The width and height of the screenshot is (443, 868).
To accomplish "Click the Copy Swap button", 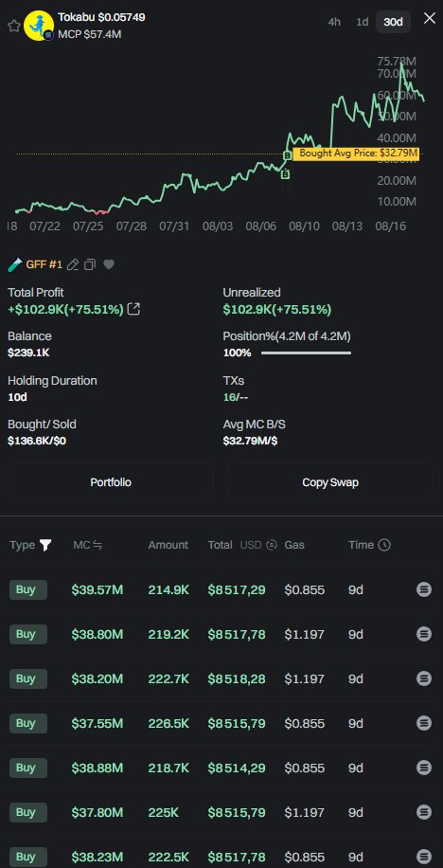I will pos(330,482).
